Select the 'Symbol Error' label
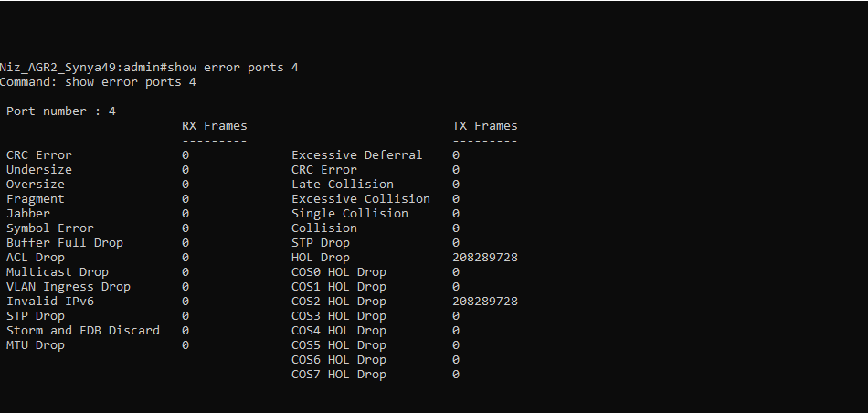 point(50,228)
